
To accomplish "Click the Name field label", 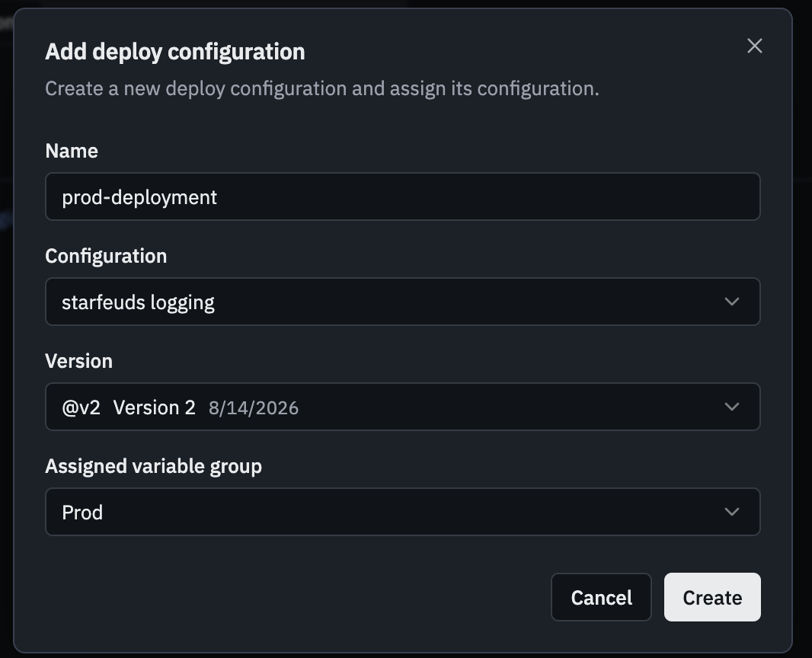I will pos(72,151).
